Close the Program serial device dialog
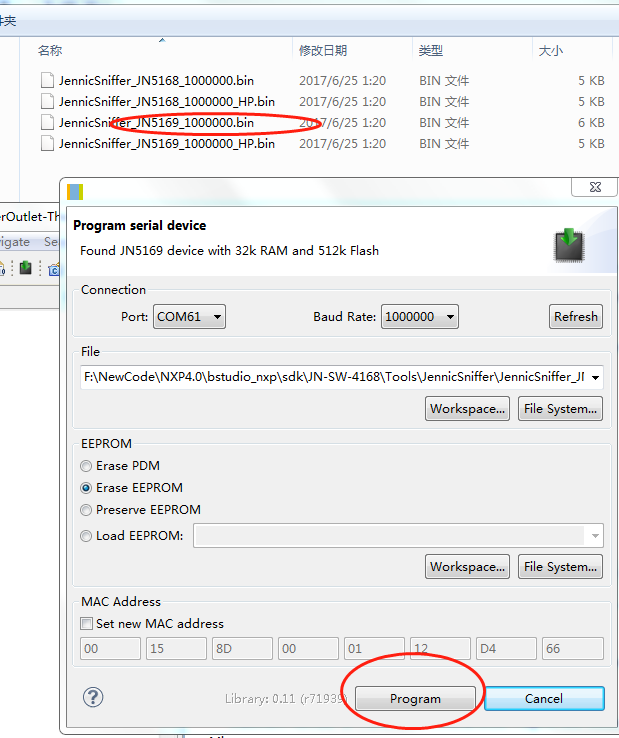This screenshot has height=738, width=619. 595,187
